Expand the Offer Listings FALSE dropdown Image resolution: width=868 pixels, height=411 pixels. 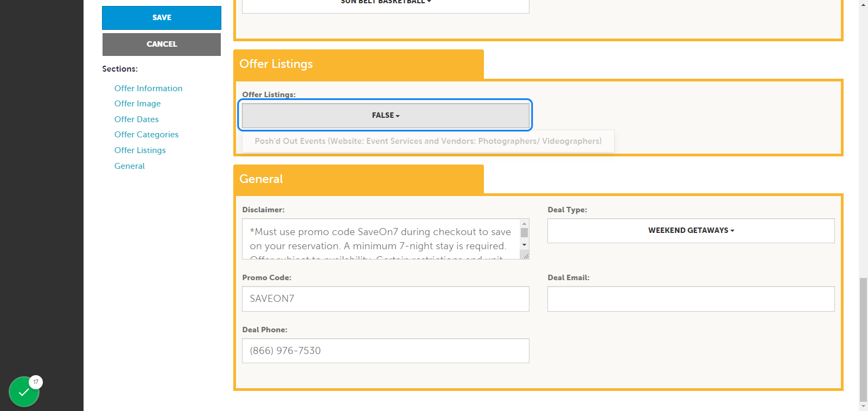tap(386, 115)
